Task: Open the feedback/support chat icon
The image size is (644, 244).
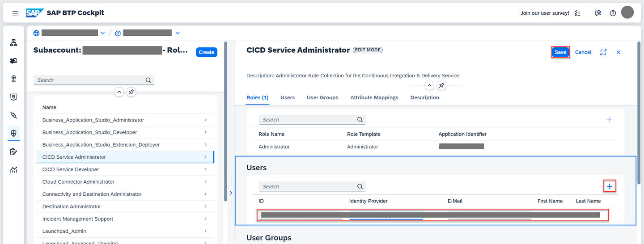Action: (598, 13)
